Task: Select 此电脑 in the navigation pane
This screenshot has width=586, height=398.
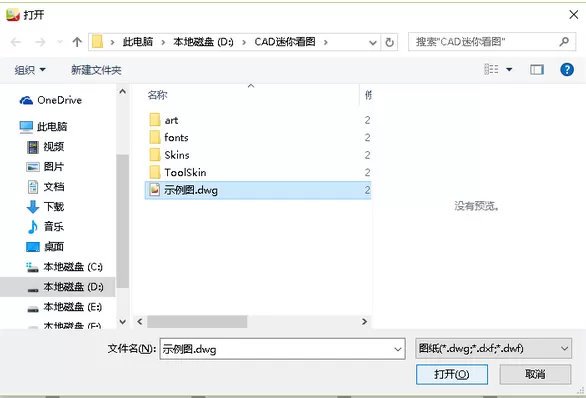Action: click(43, 127)
